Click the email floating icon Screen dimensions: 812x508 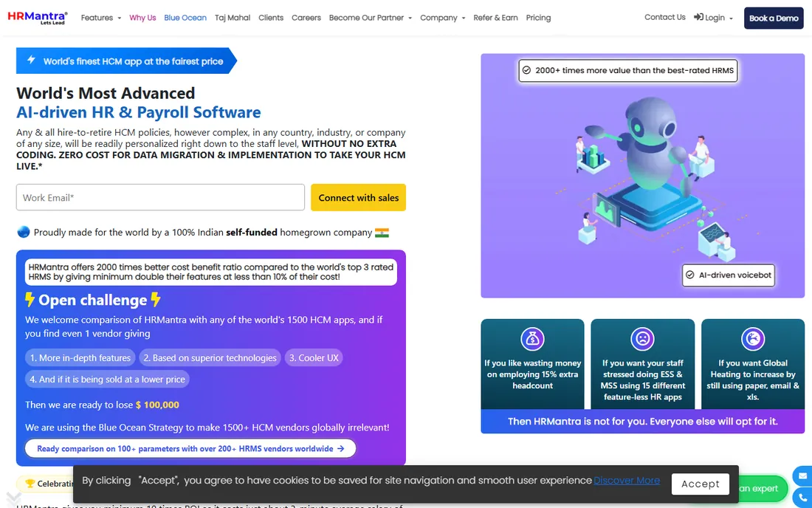pos(802,476)
